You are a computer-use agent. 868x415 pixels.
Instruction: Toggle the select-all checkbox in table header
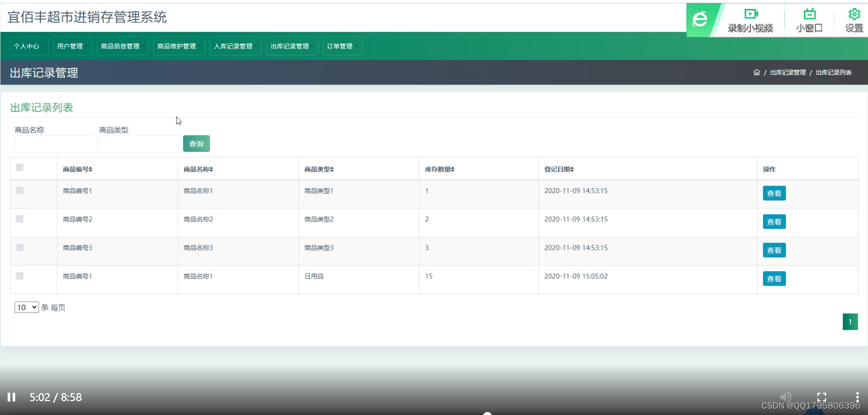point(20,168)
